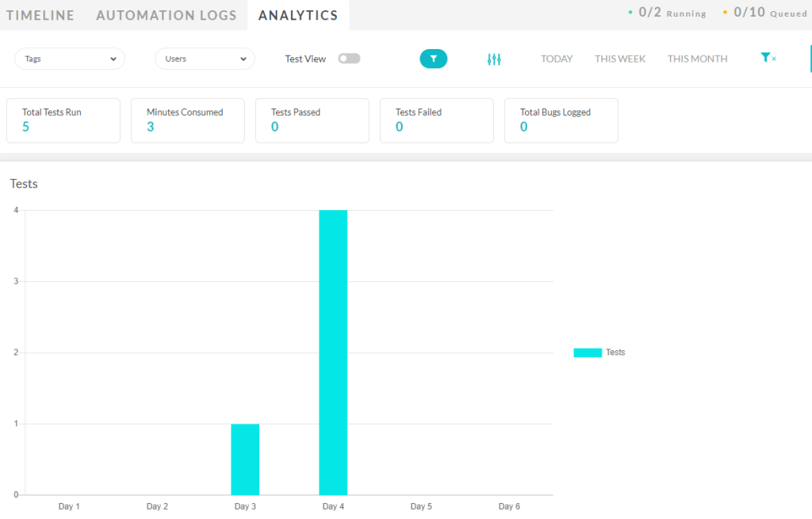Open the Users dropdown
812x519 pixels.
click(205, 59)
